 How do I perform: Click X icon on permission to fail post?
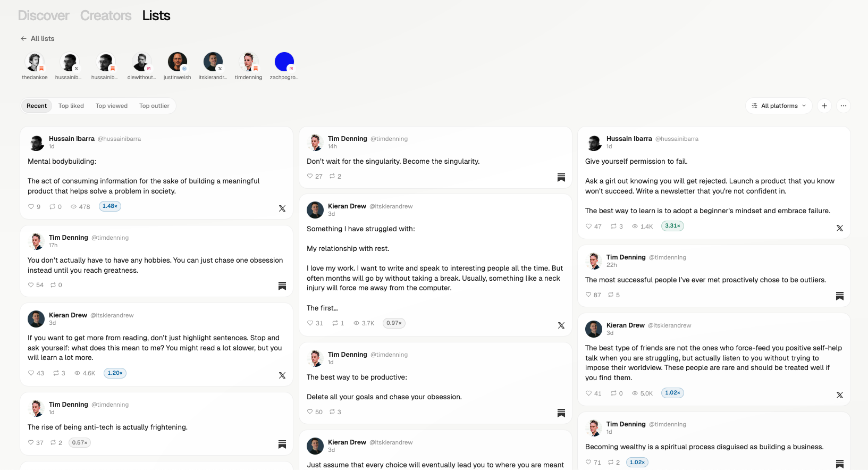pos(840,228)
